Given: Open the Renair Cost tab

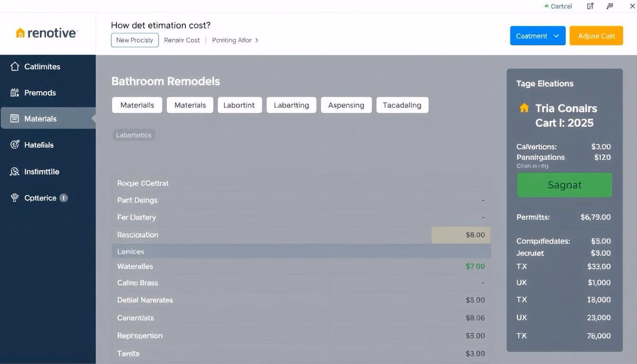Looking at the screenshot, I should 182,40.
